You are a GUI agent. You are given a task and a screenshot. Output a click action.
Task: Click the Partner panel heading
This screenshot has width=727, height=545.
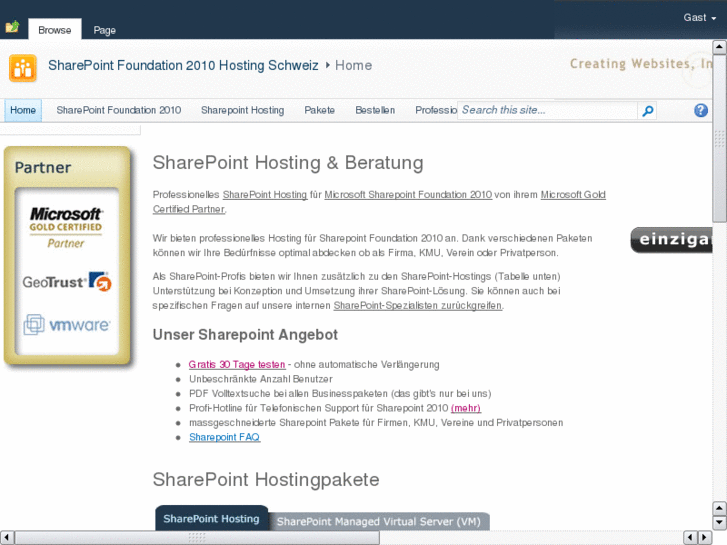click(x=43, y=167)
